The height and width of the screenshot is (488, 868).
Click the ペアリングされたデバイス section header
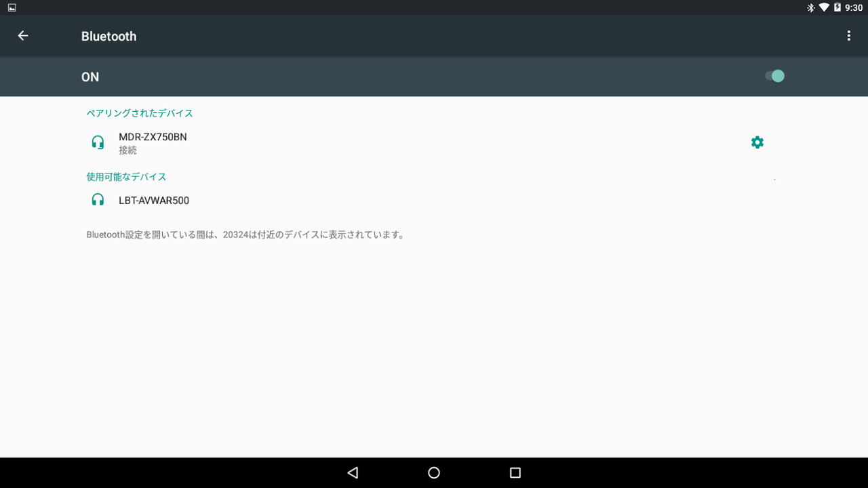click(140, 113)
